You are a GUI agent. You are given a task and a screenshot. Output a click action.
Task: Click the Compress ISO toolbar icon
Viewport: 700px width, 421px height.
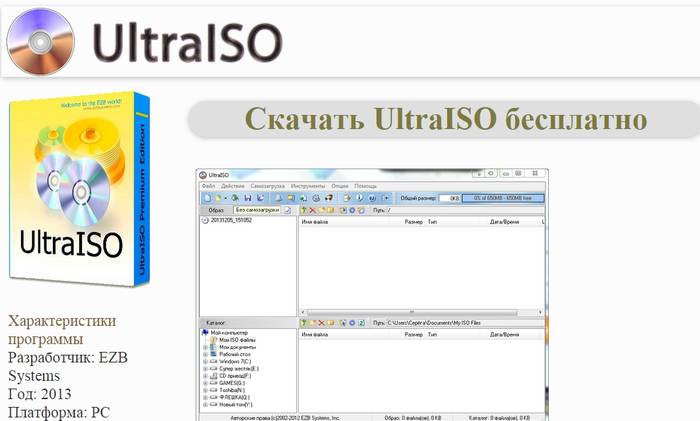point(304,198)
